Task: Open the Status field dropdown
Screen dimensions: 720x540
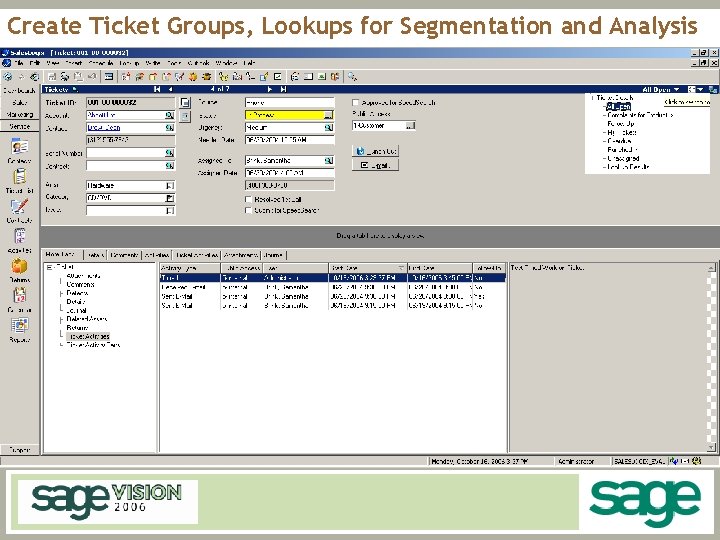Action: [x=328, y=115]
